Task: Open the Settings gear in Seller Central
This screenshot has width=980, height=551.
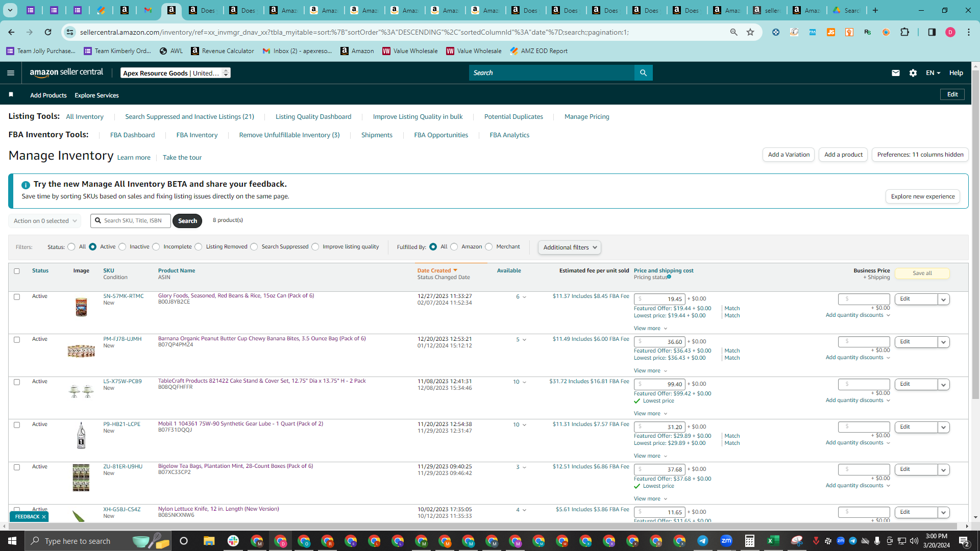Action: 913,73
